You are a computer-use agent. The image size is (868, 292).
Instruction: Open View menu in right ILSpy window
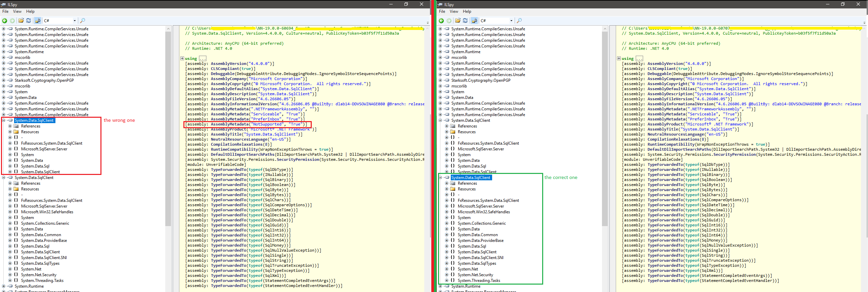click(454, 11)
